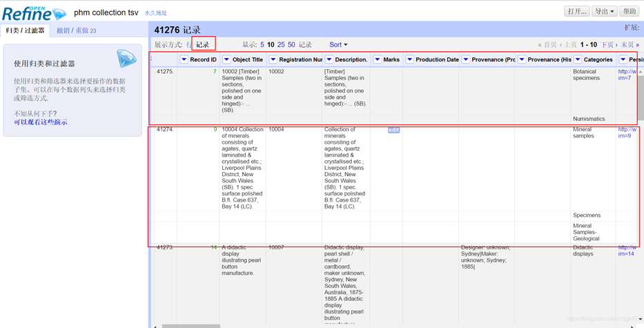The image size is (644, 328).
Task: Click the OpenRefine logo
Action: pyautogui.click(x=34, y=12)
